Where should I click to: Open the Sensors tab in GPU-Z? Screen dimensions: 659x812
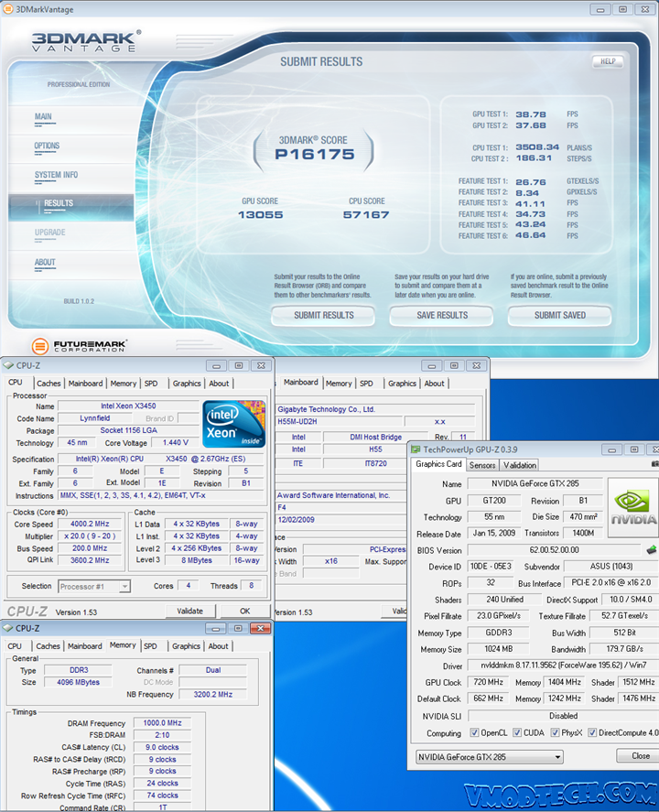coord(482,465)
